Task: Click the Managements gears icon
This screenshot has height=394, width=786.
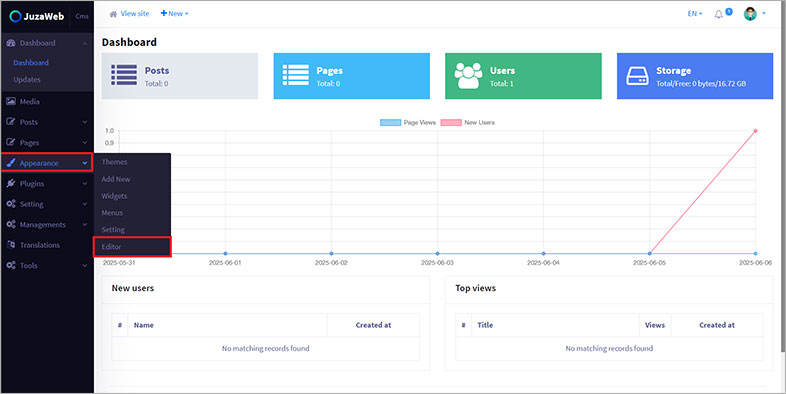Action: (x=11, y=225)
